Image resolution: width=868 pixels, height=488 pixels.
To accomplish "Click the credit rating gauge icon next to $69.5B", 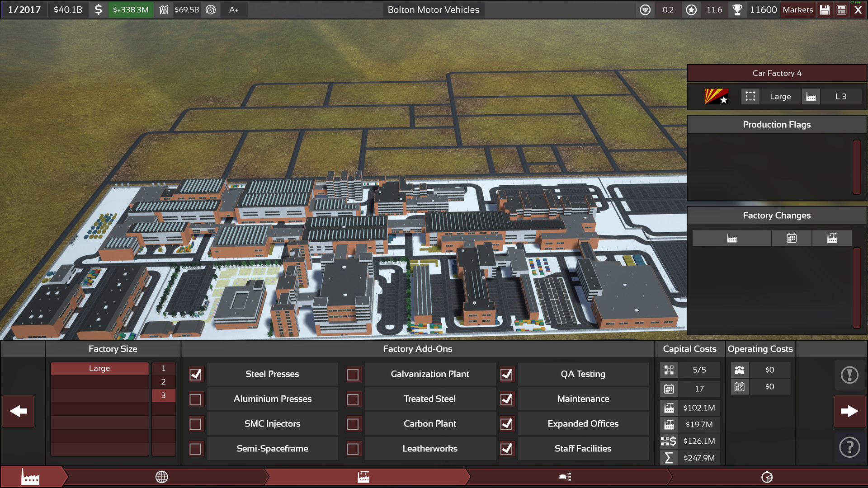I will coord(211,9).
